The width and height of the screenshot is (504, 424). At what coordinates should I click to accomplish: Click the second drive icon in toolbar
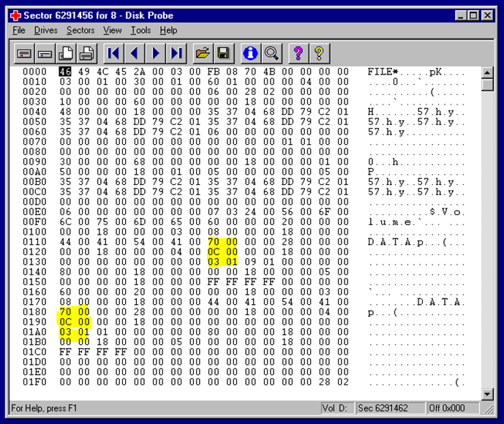[x=45, y=53]
